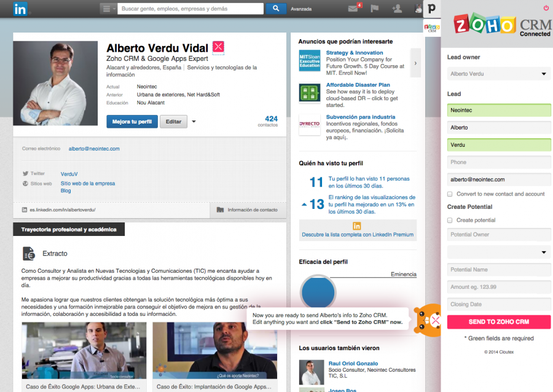Open the Lead owner dropdown
Screen dimensions: 553x392
tap(499, 74)
